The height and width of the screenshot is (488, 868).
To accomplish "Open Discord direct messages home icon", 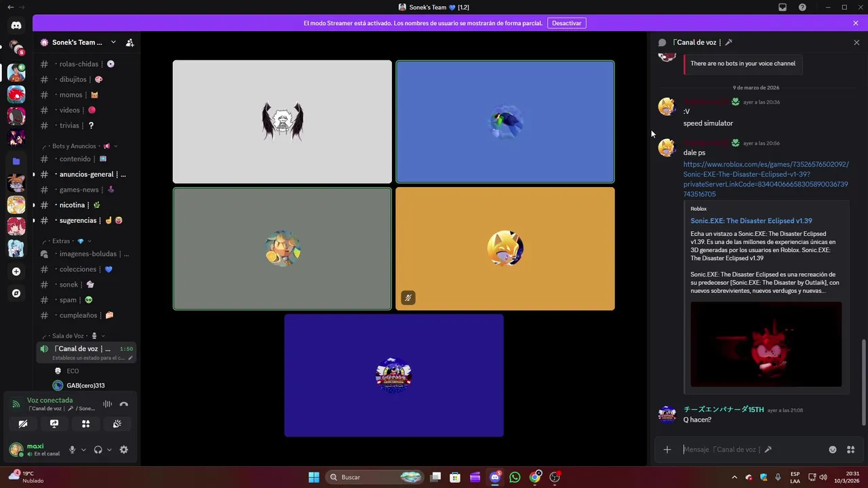I will click(x=16, y=26).
